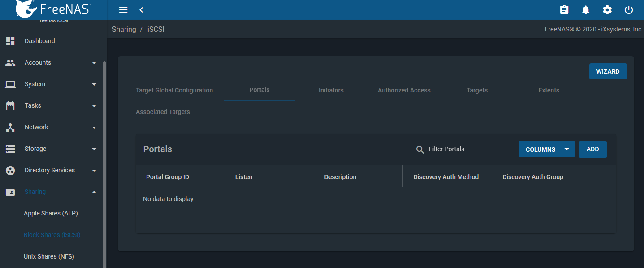The image size is (644, 268).
Task: Click the sidebar scrollbar
Action: [104, 164]
